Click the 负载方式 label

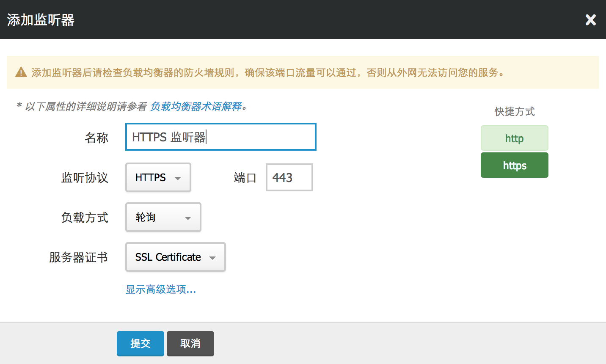pos(85,218)
